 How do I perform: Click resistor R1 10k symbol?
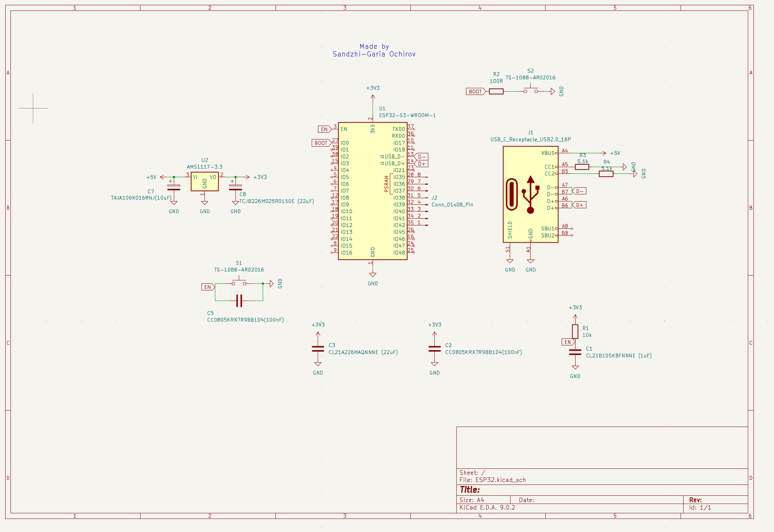[x=575, y=332]
